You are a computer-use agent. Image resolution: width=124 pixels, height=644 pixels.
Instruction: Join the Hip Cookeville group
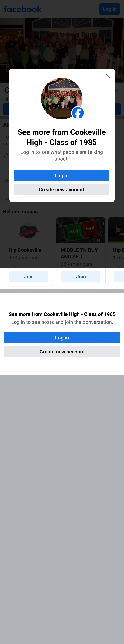coord(29,277)
